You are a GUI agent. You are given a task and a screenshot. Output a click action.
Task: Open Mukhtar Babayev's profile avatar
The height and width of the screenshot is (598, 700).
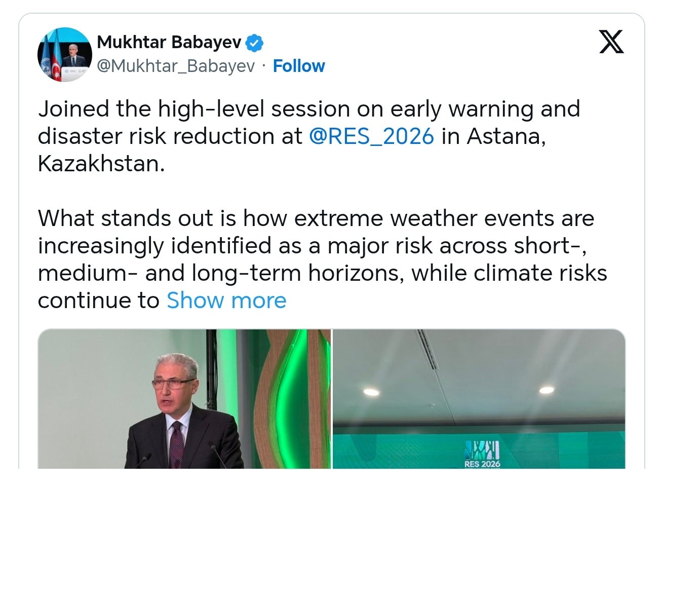(65, 55)
